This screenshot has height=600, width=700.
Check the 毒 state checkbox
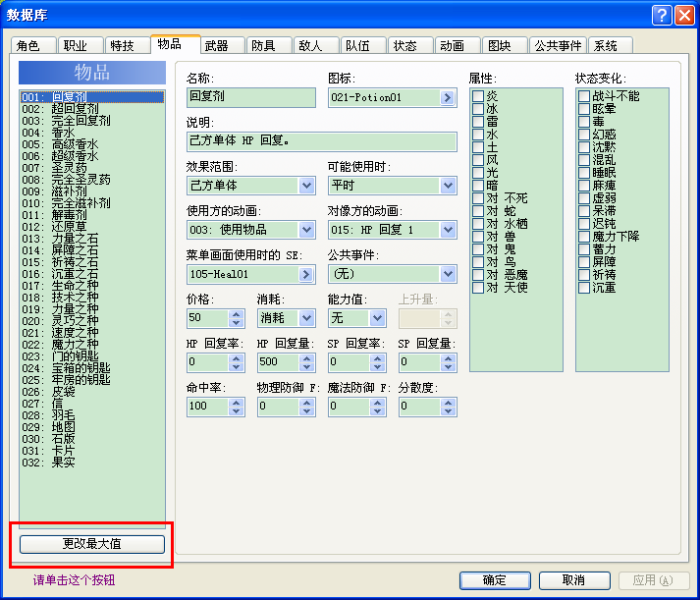584,122
